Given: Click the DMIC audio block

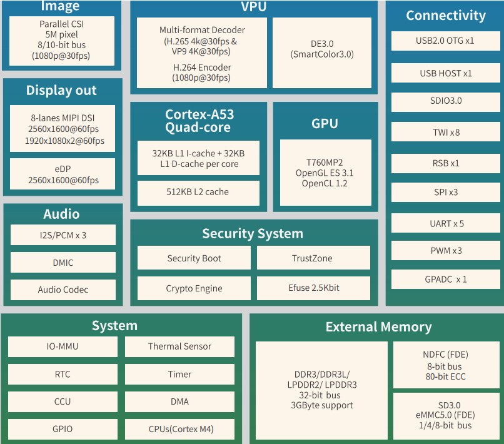Looking at the screenshot, I should pos(63,263).
